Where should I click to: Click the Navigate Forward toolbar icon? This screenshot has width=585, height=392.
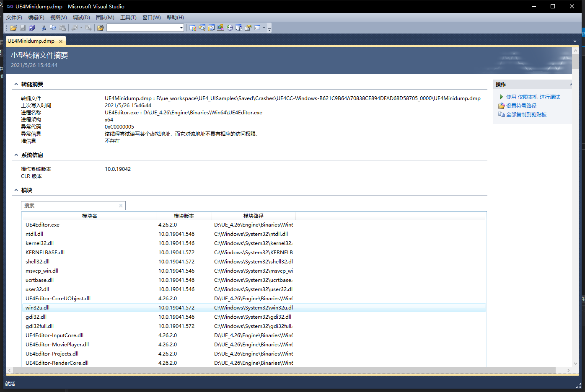[x=88, y=28]
